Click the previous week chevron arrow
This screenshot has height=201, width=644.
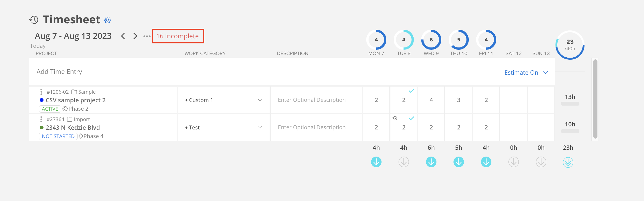point(123,36)
